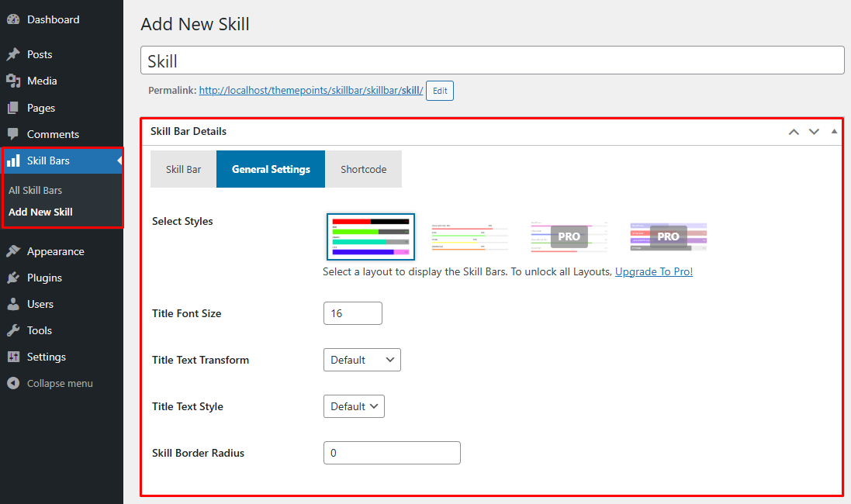Click the Title Text Transform label
The width and height of the screenshot is (851, 504).
click(200, 361)
